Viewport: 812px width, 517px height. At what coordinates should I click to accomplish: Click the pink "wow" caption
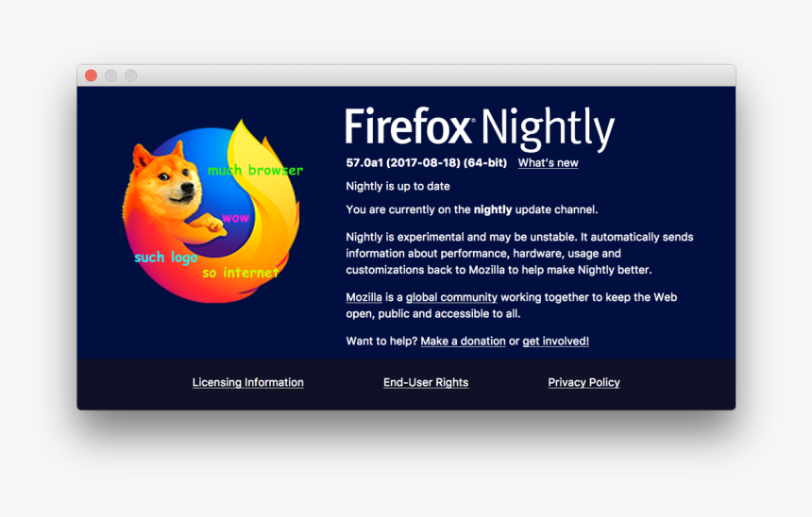pyautogui.click(x=236, y=218)
